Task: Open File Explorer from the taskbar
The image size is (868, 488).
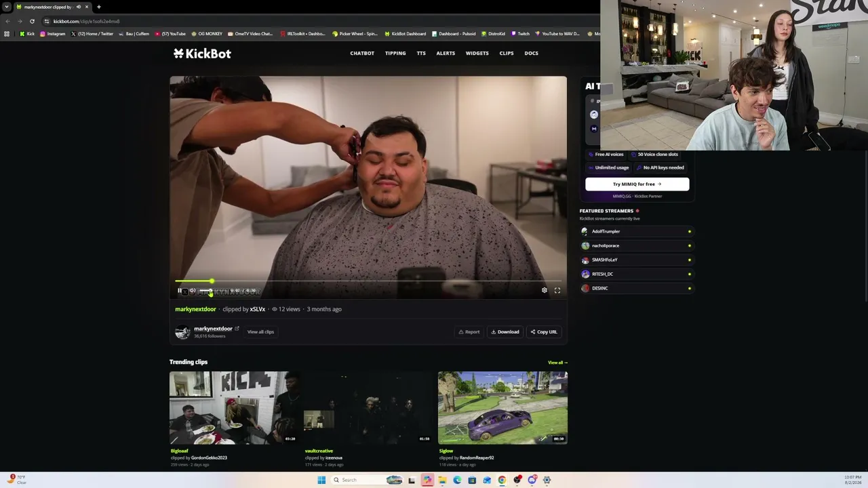Action: coord(442,480)
